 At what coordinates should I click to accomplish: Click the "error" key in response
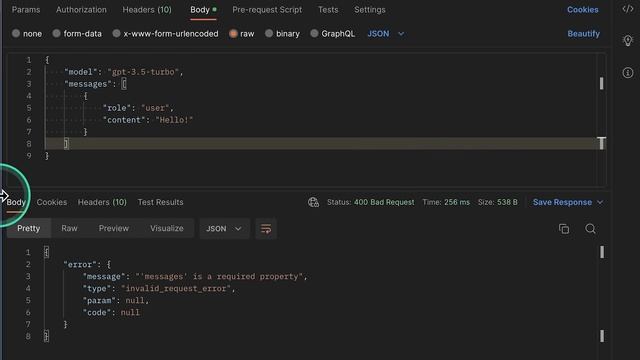[80, 264]
